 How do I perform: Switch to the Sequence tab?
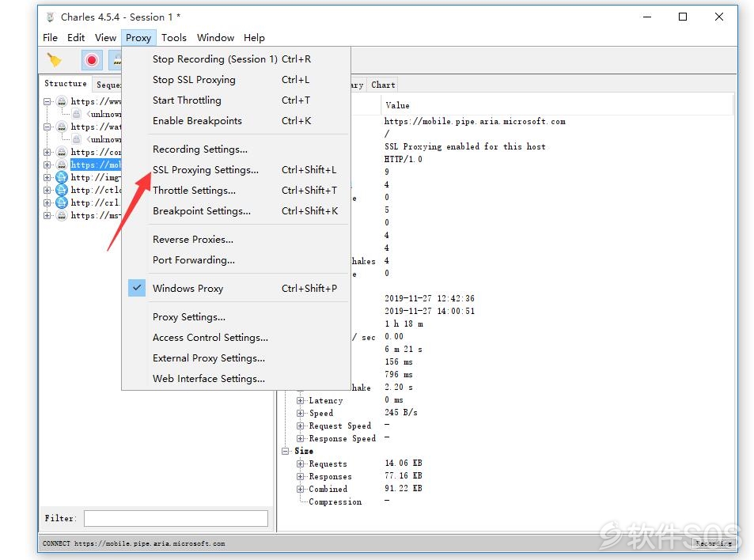[x=108, y=85]
